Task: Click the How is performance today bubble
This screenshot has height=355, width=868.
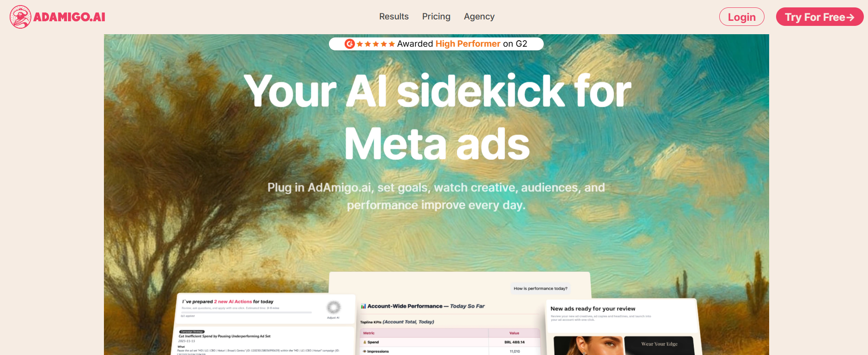Action: [x=540, y=288]
